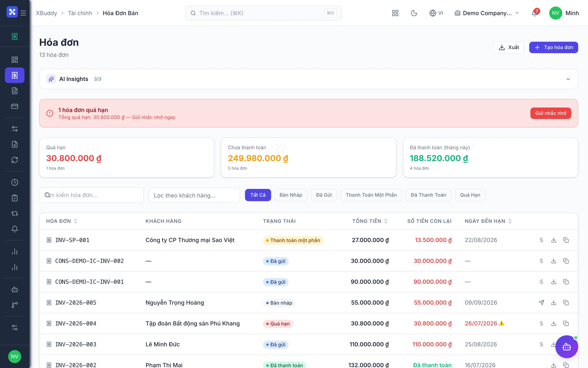Duplicate invoice INV-SP-001
The height and width of the screenshot is (368, 588).
click(566, 240)
